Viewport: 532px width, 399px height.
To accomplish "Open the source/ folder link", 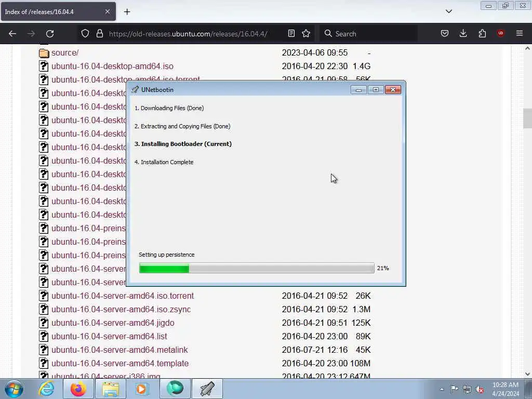I will point(65,52).
